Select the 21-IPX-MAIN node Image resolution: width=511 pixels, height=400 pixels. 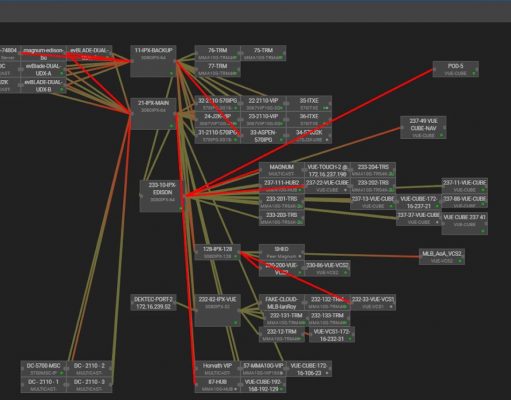(153, 114)
